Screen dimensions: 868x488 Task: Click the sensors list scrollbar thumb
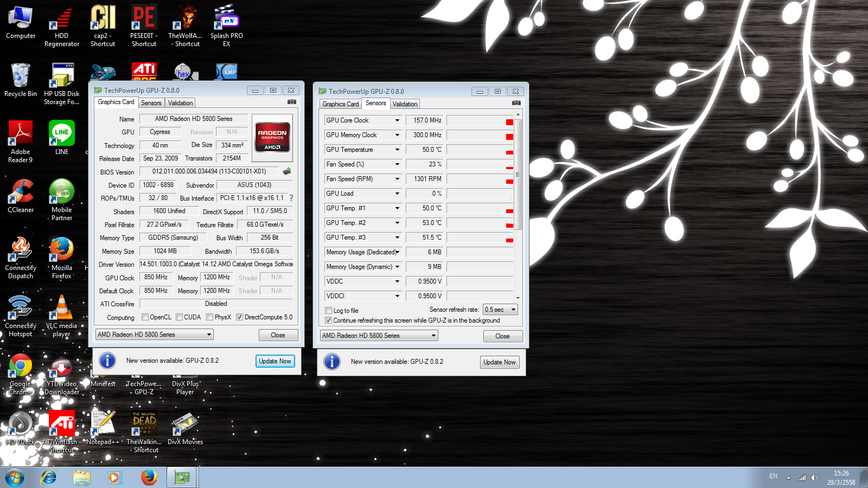518,174
